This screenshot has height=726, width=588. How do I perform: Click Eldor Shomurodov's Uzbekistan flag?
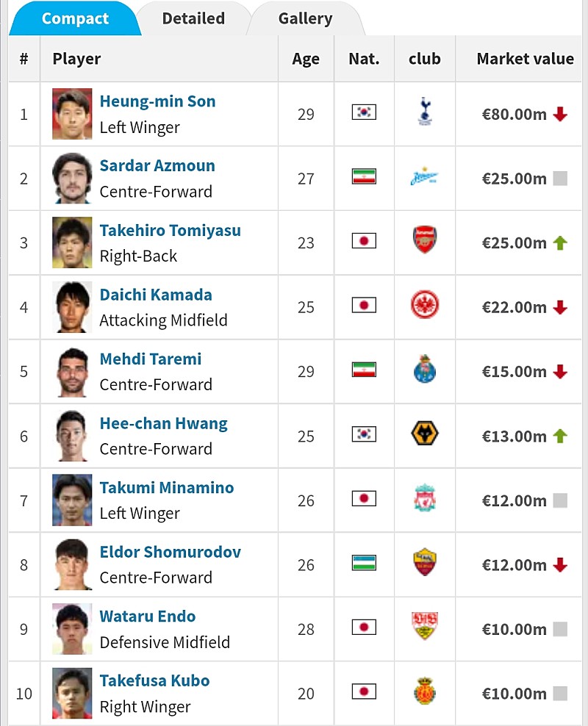pos(364,564)
